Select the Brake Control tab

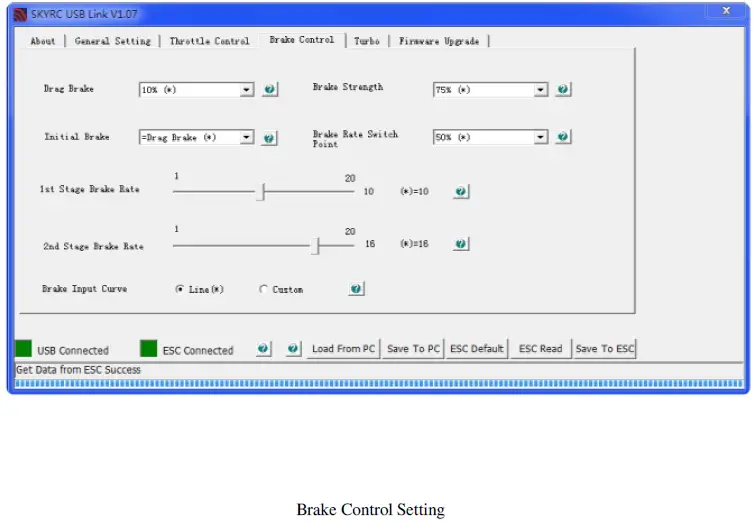pyautogui.click(x=302, y=40)
